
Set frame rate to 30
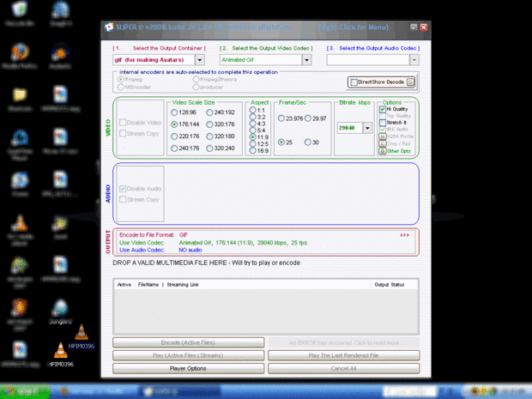tap(308, 142)
